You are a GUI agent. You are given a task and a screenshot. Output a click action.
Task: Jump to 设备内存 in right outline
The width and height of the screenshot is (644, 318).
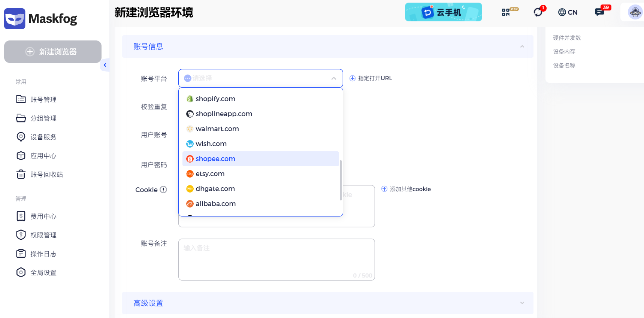pos(564,52)
